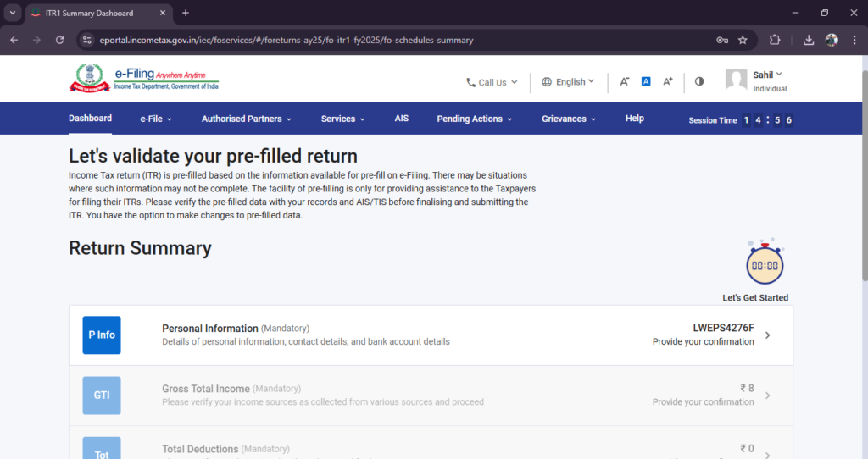Open browser extensions puzzle icon
The width and height of the screenshot is (868, 459).
coord(775,40)
